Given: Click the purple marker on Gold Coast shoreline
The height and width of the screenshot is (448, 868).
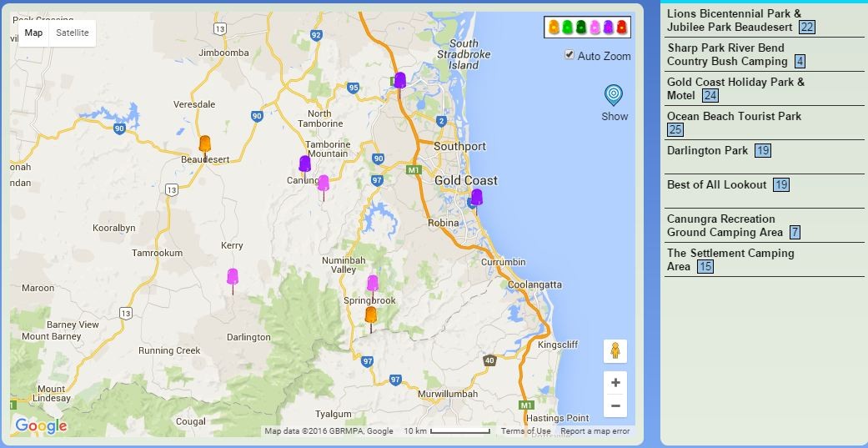Looking at the screenshot, I should coord(477,197).
